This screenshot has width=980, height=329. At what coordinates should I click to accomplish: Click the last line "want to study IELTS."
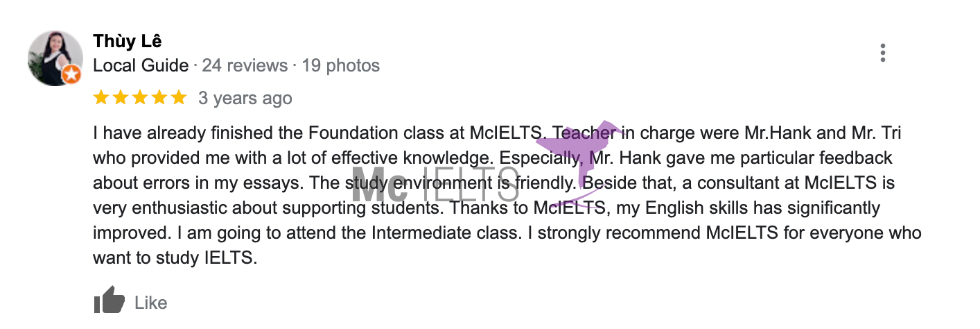(x=175, y=258)
